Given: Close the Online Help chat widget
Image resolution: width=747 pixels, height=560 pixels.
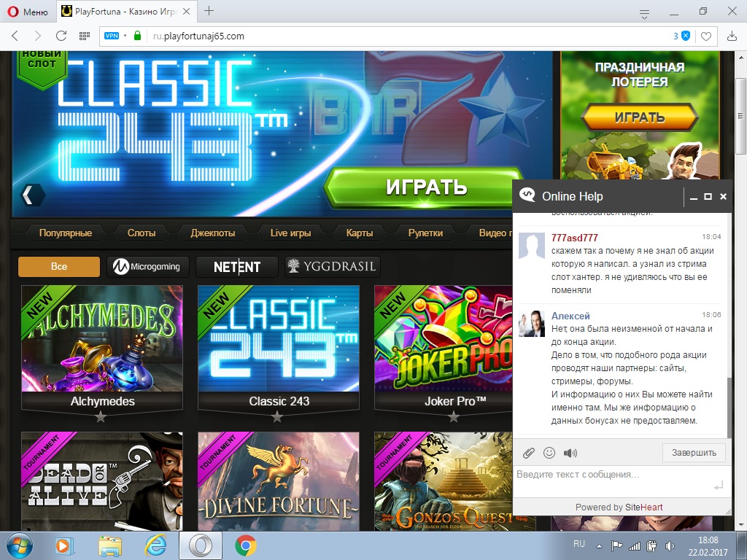Looking at the screenshot, I should [723, 196].
